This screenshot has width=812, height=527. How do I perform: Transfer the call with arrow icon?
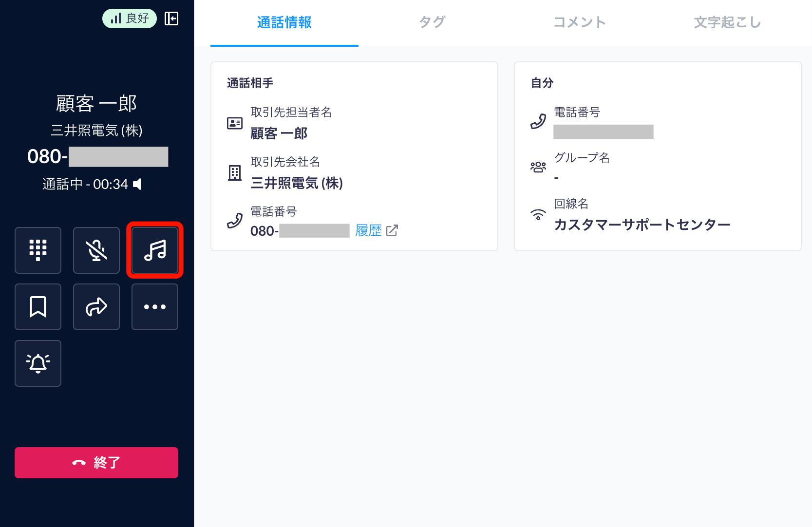click(96, 307)
